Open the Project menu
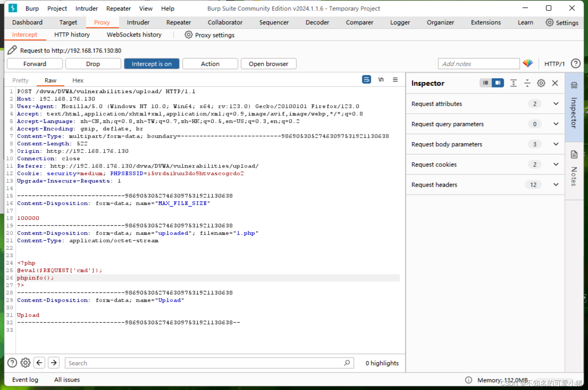The width and height of the screenshot is (588, 390). coord(57,9)
